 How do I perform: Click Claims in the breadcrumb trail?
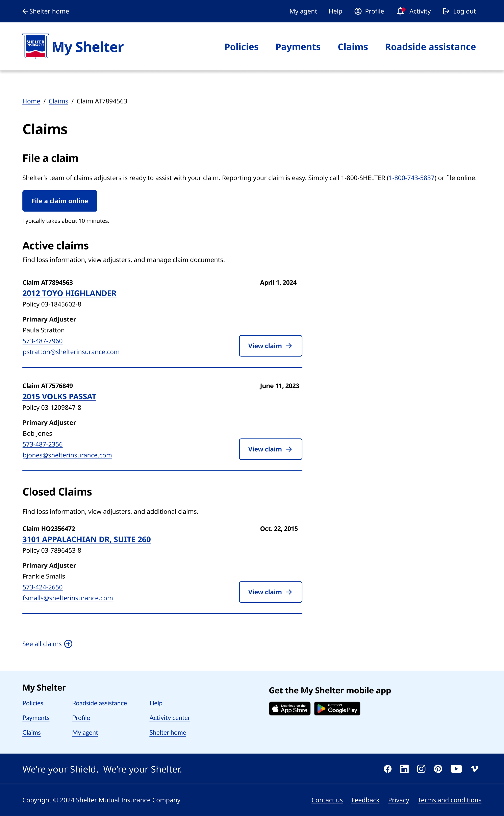coord(58,101)
